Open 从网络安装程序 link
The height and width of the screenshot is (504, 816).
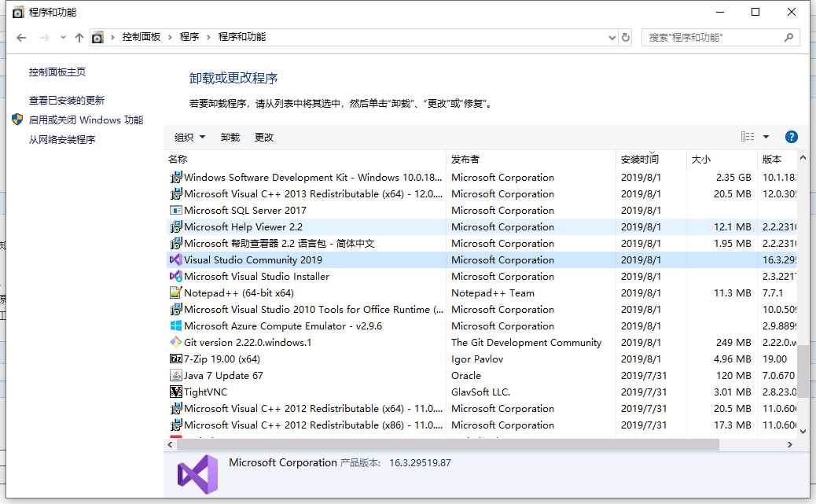[62, 139]
